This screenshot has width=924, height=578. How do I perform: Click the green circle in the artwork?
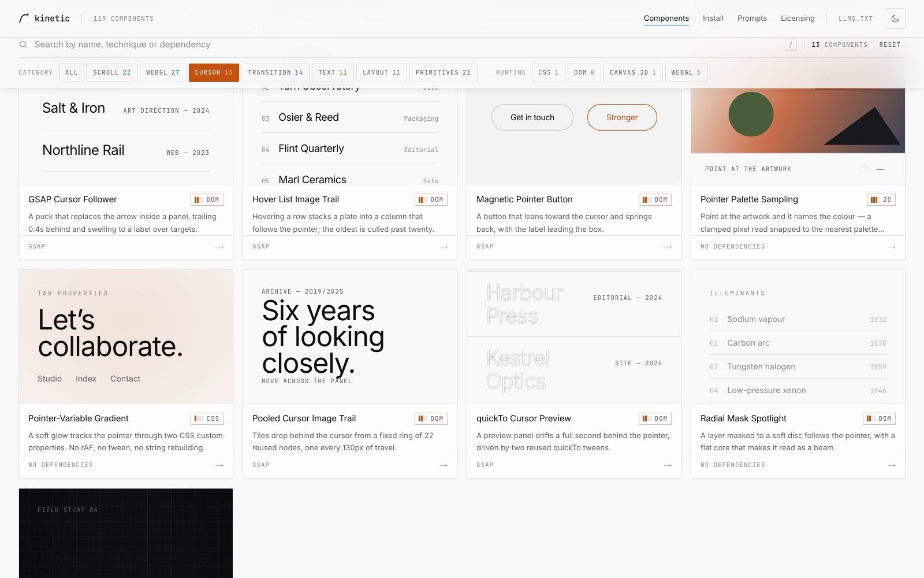751,114
